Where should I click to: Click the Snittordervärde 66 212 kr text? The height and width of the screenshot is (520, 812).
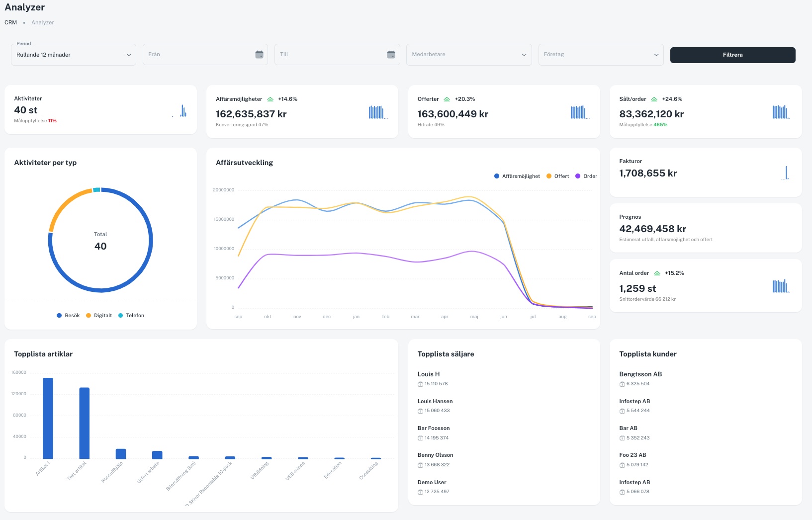tap(647, 299)
